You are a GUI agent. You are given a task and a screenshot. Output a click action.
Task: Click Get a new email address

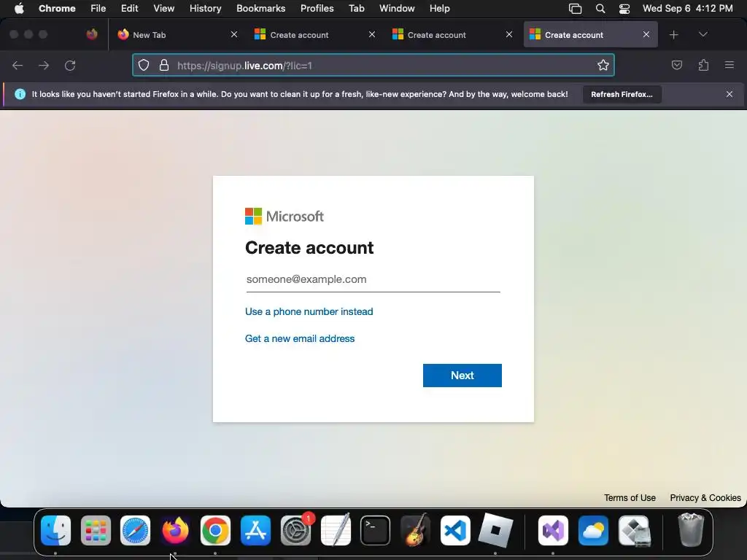click(300, 338)
